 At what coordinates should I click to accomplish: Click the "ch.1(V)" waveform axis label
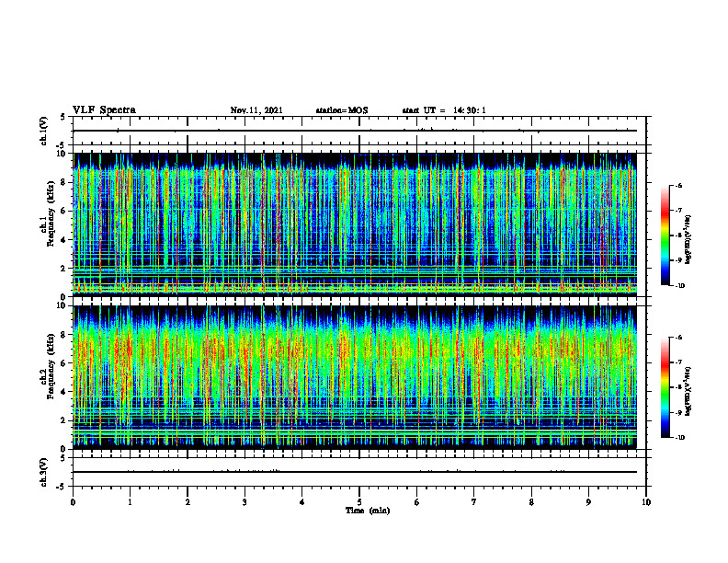click(x=43, y=131)
